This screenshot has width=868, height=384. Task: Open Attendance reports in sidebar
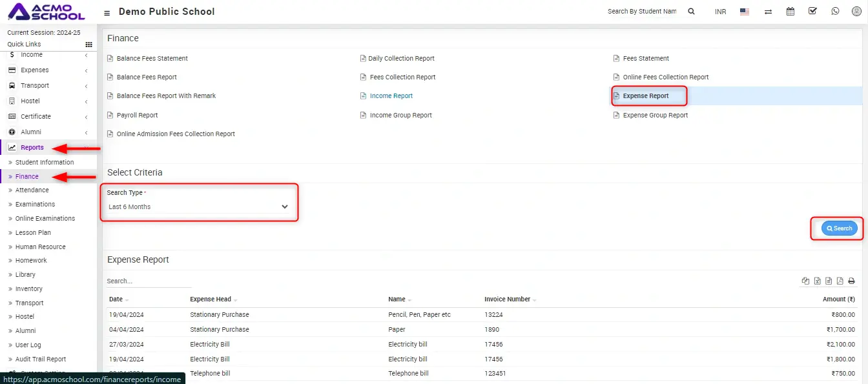click(32, 190)
